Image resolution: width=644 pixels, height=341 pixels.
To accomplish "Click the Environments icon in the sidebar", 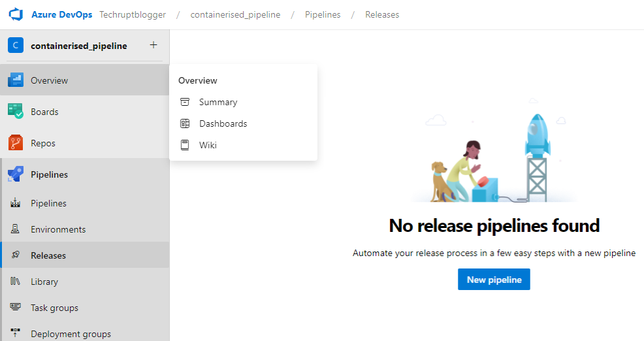I will (16, 229).
